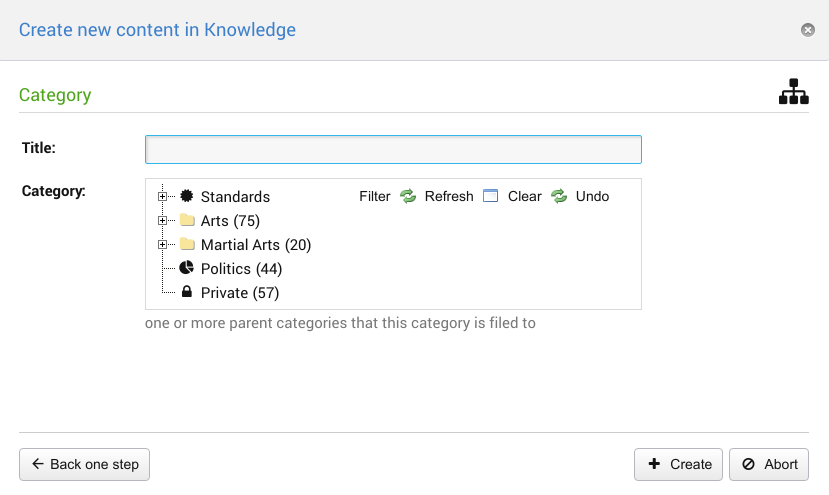
Task: Expand the Standards tree node
Action: (162, 196)
